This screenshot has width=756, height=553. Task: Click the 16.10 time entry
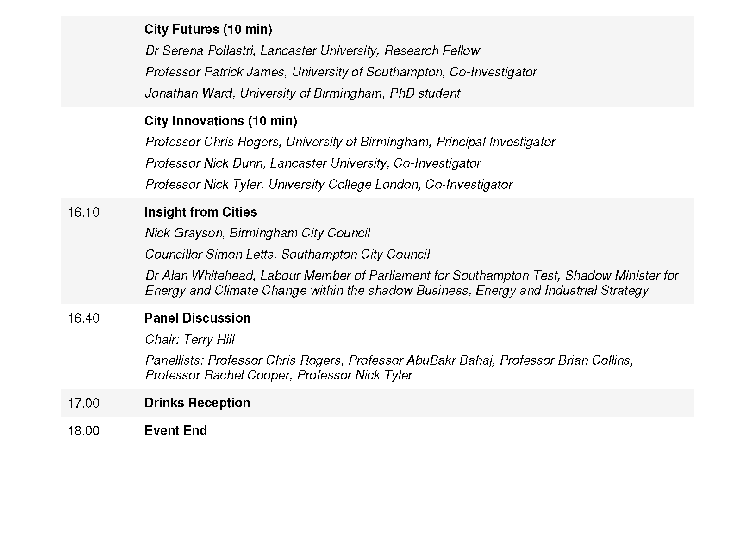[x=84, y=212]
